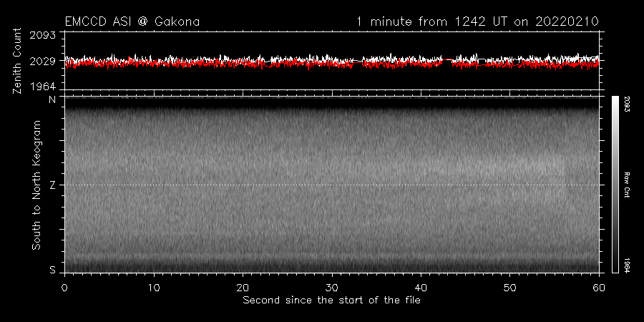Click 'Second since the start of the file' label
644x322 pixels.
[331, 301]
